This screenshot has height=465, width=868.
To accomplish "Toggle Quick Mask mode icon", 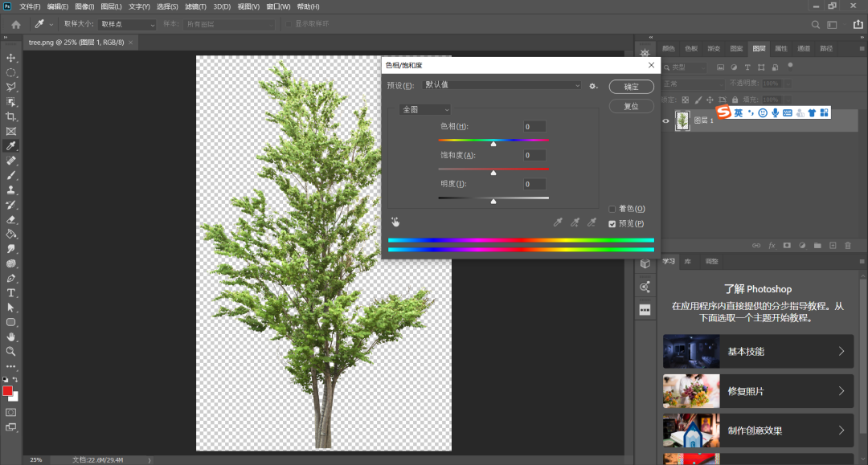I will [10, 413].
